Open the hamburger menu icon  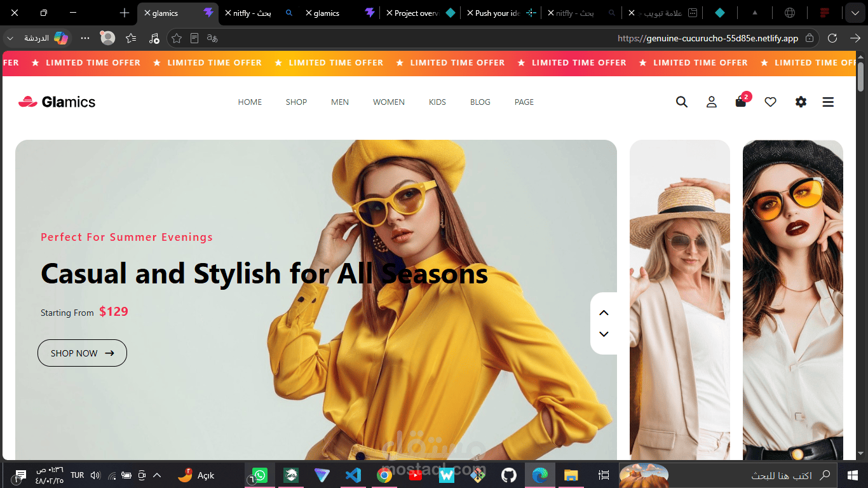828,102
